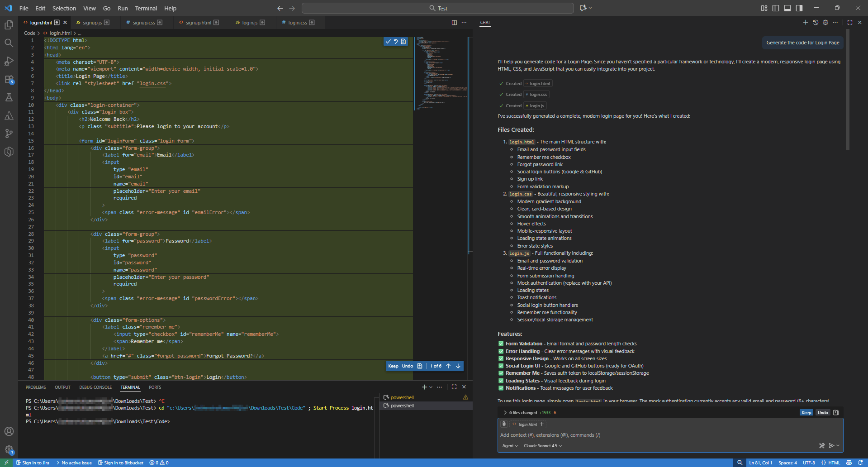868x468 pixels.
Task: Open the Source Control graph icon
Action: click(9, 134)
